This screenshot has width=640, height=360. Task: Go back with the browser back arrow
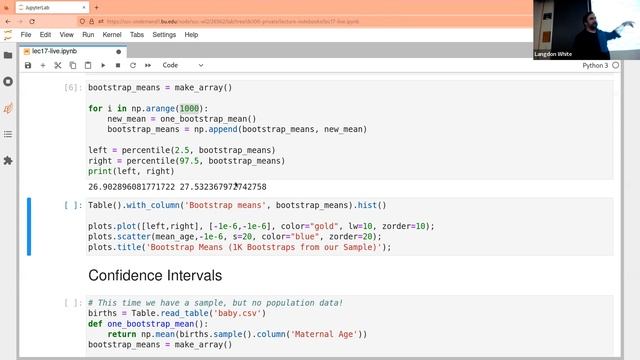click(x=8, y=21)
